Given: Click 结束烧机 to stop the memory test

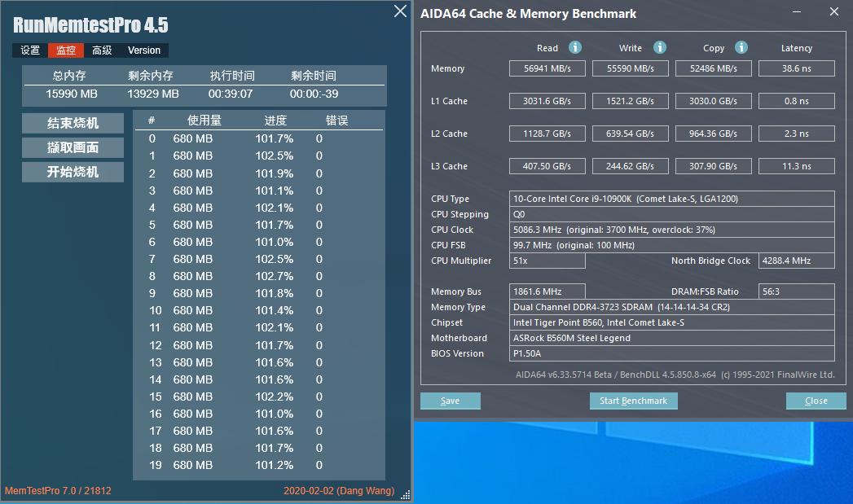Looking at the screenshot, I should (72, 122).
